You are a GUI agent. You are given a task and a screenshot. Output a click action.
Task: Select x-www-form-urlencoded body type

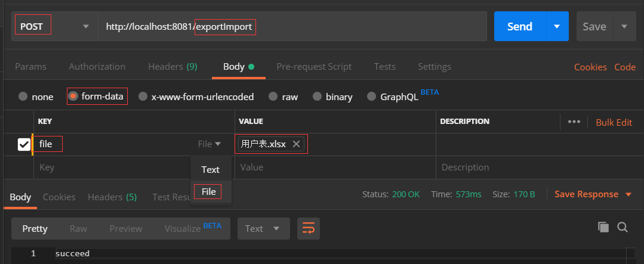(x=143, y=97)
